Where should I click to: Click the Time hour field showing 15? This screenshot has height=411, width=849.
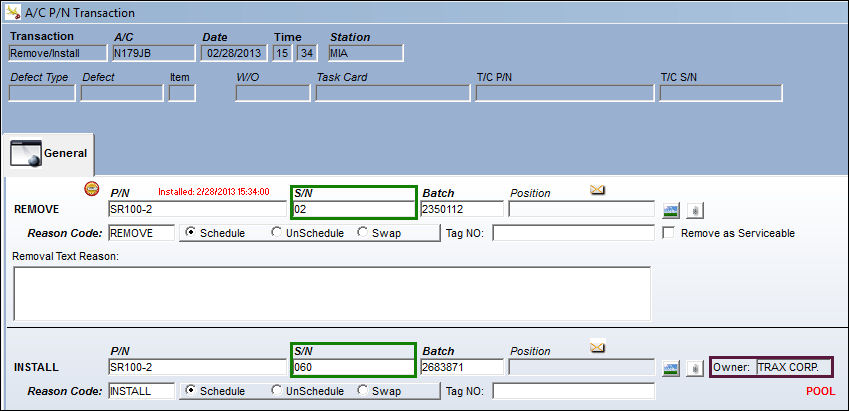click(282, 53)
